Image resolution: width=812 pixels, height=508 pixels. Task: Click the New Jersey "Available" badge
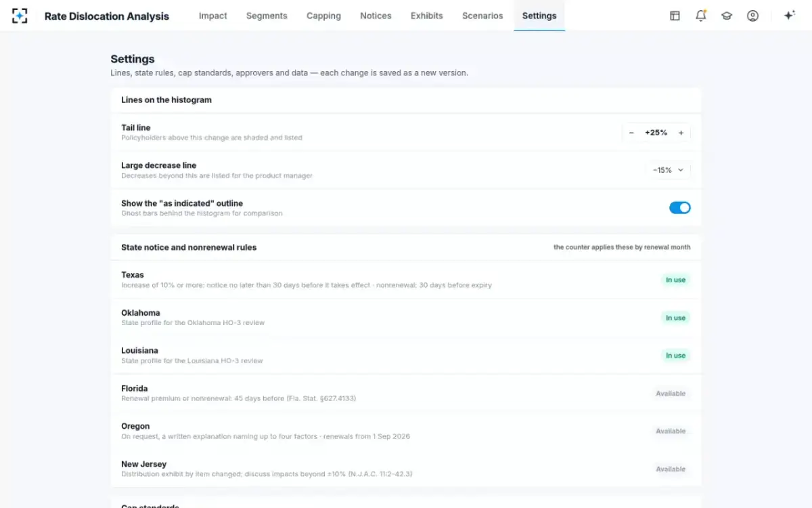(x=671, y=469)
